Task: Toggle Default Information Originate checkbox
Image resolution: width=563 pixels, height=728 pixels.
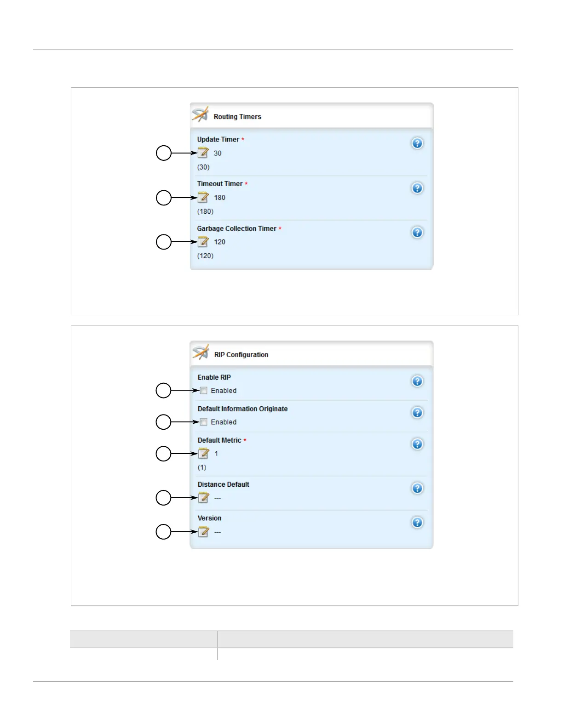Action: (x=204, y=422)
